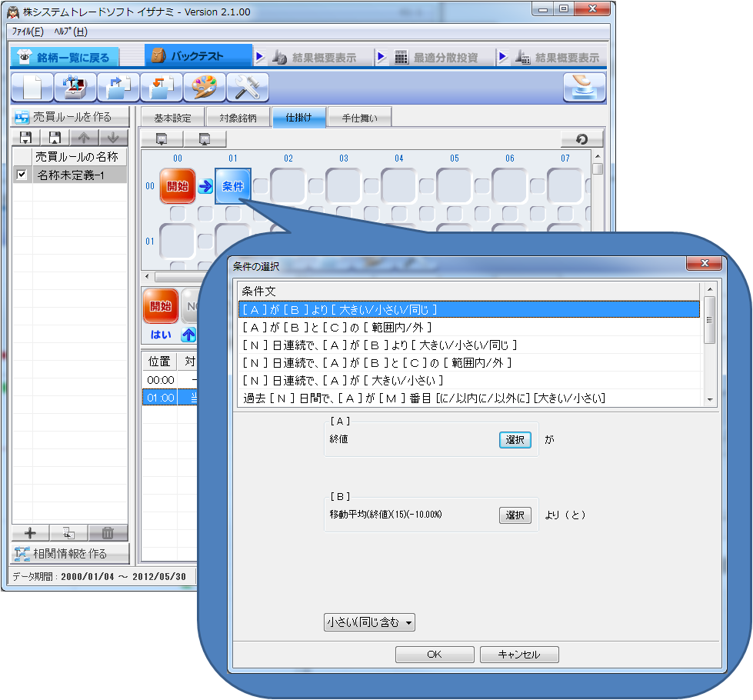The image size is (753, 700).
Task: Select the 00:00 position row
Action: 169,380
